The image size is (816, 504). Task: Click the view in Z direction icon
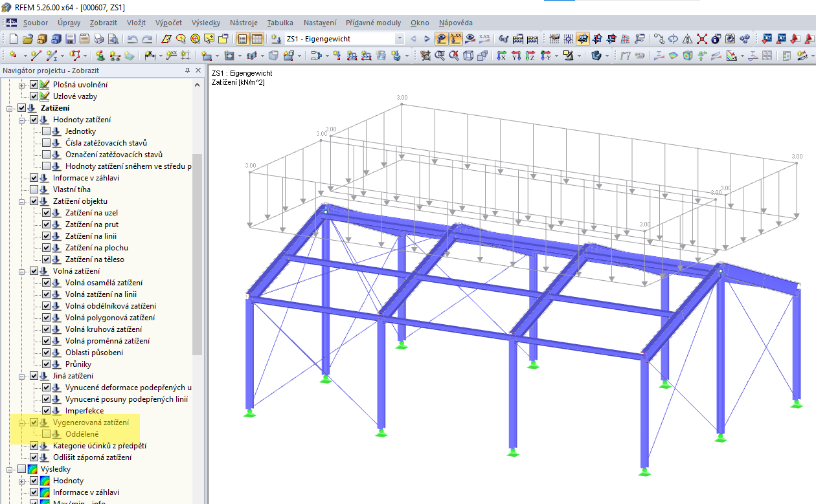tap(530, 56)
